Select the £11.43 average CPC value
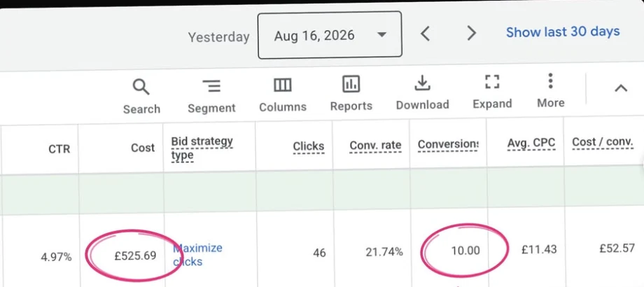Screen dimensions: 644x287 539,249
